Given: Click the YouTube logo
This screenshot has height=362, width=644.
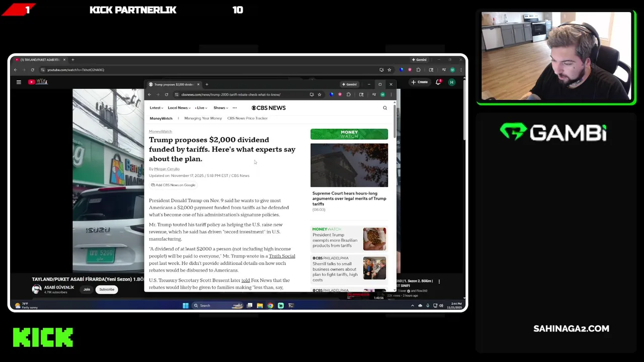Looking at the screenshot, I should [38, 82].
